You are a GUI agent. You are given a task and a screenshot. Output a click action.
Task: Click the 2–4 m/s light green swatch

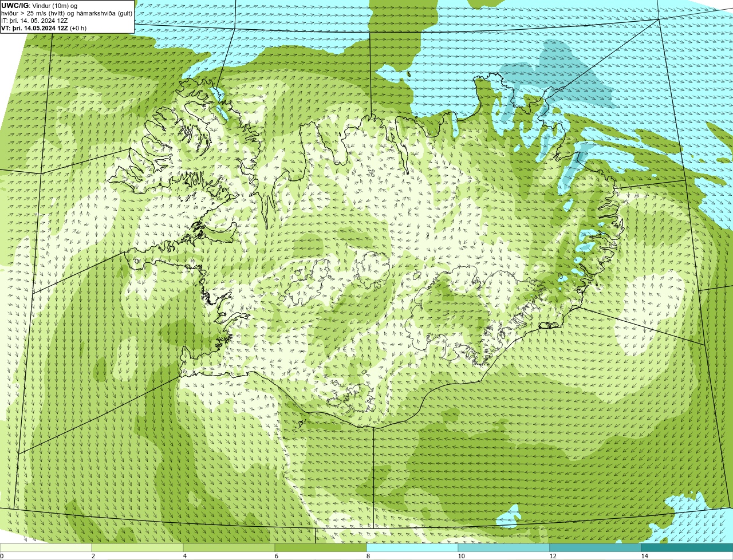137,547
